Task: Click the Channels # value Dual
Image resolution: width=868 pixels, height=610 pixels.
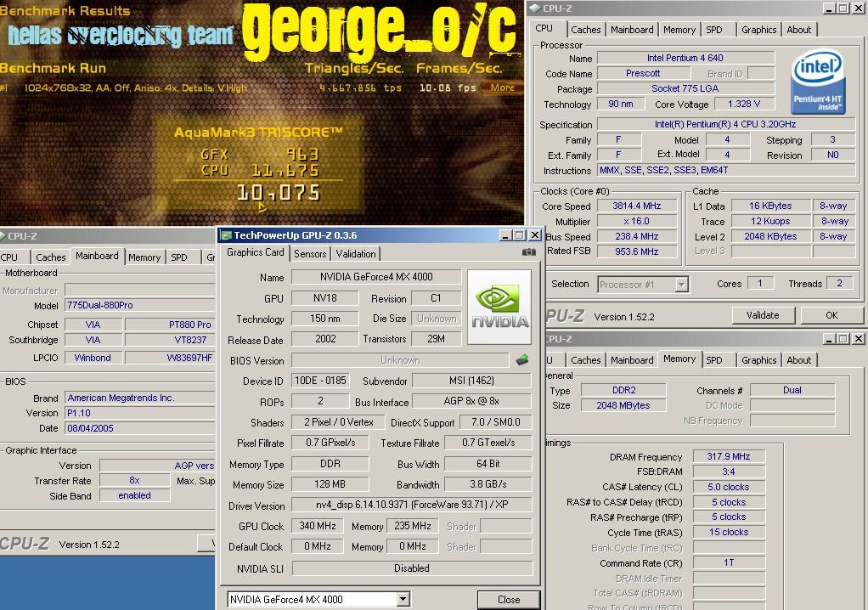Action: 792,390
